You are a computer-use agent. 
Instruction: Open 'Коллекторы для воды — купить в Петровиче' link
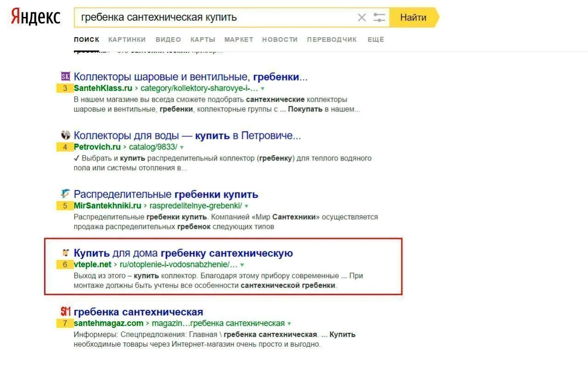[x=187, y=136]
